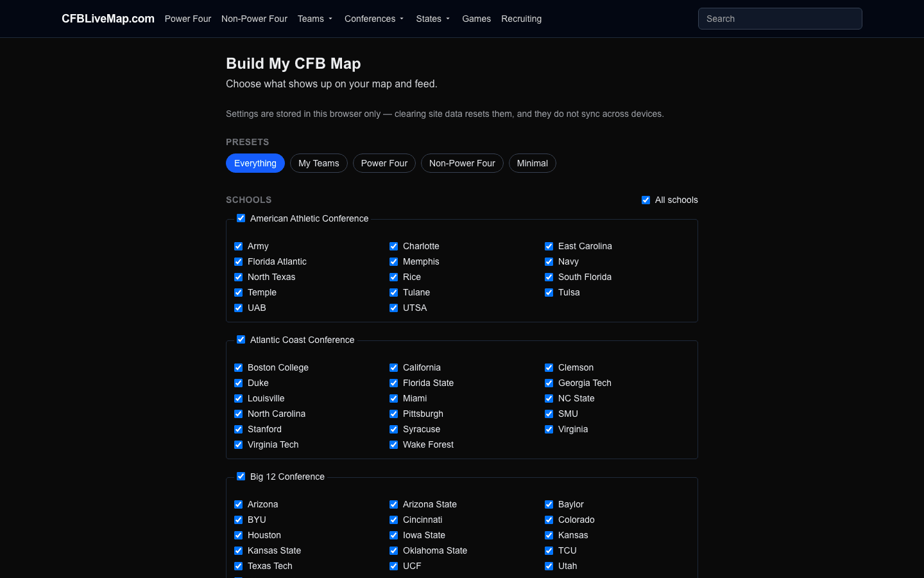Select the My Teams preset

[319, 163]
